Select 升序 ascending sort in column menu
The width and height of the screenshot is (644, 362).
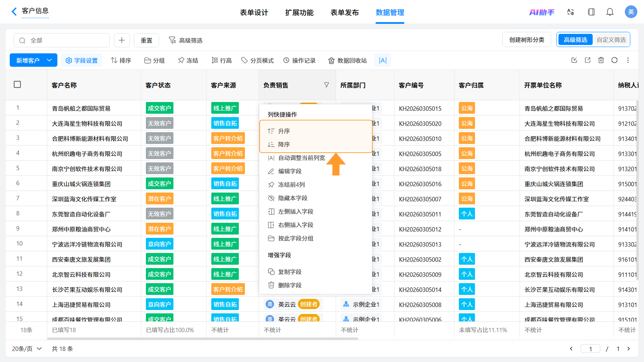[316, 131]
